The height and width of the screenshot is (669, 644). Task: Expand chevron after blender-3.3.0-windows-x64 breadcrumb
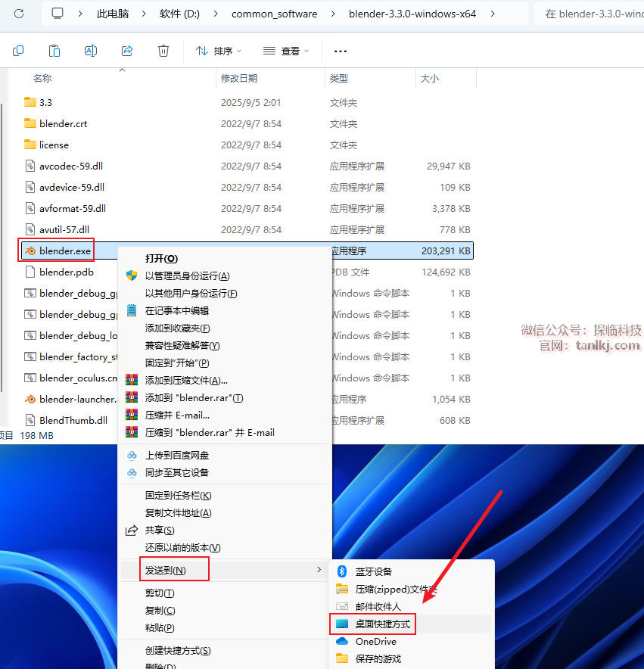493,14
